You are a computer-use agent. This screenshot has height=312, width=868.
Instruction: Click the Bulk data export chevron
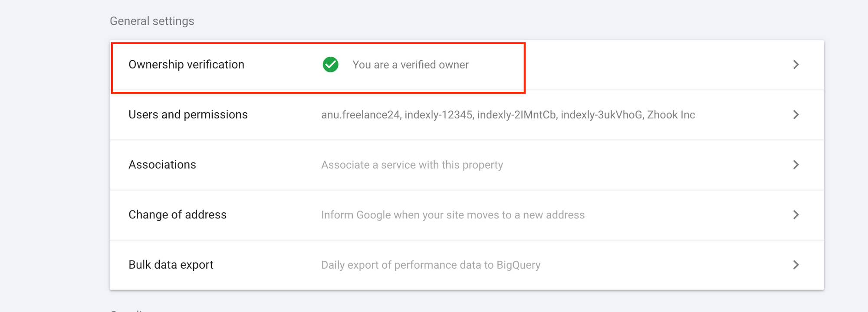[796, 265]
